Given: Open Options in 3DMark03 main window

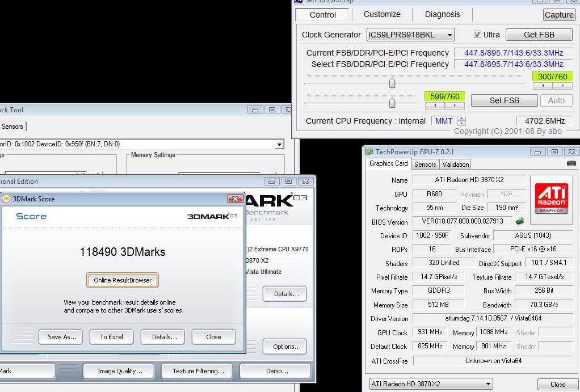Looking at the screenshot, I should coord(285,347).
